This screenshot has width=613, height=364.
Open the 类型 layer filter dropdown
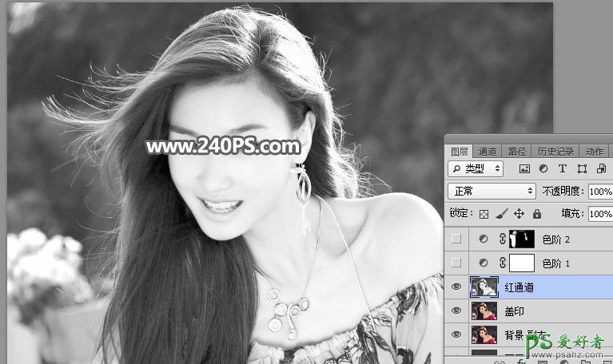[x=476, y=168]
